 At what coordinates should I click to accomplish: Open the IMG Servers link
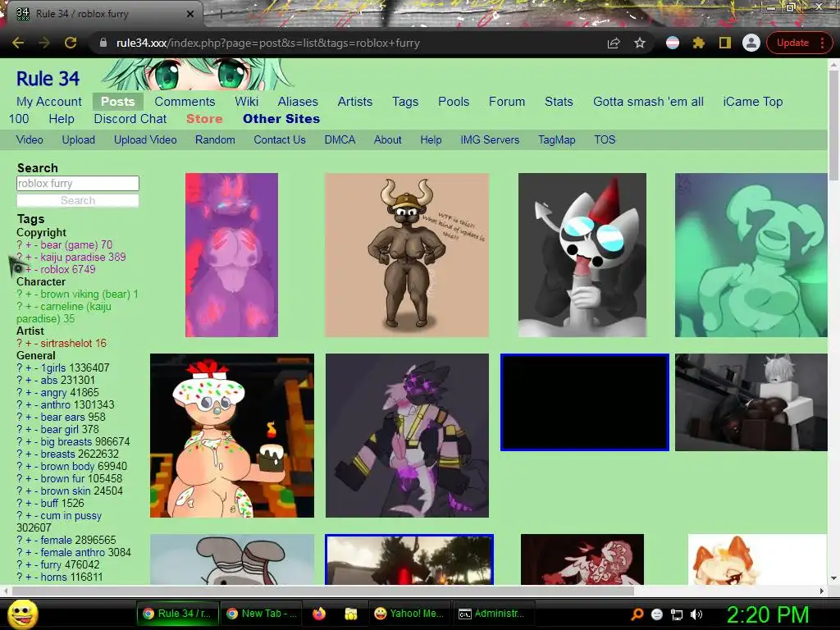(x=490, y=139)
